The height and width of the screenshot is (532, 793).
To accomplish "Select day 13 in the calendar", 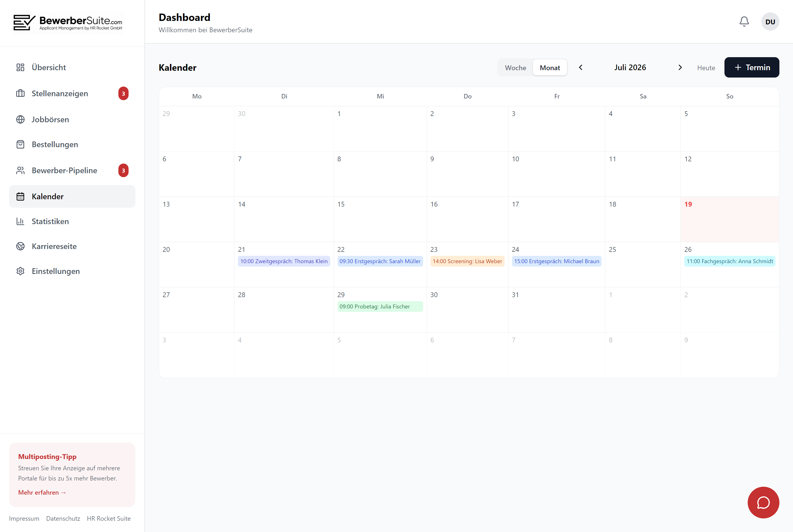I will [x=197, y=219].
